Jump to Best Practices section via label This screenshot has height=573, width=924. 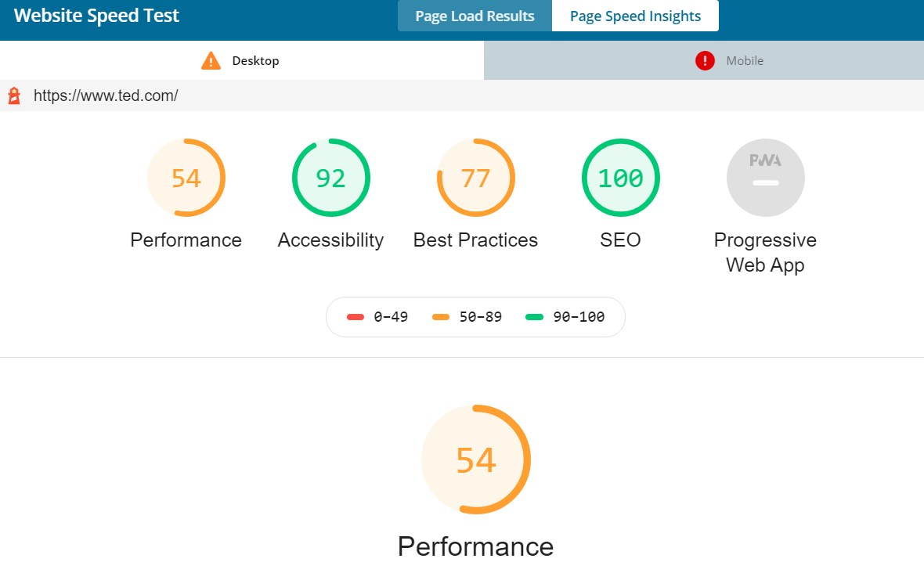475,240
